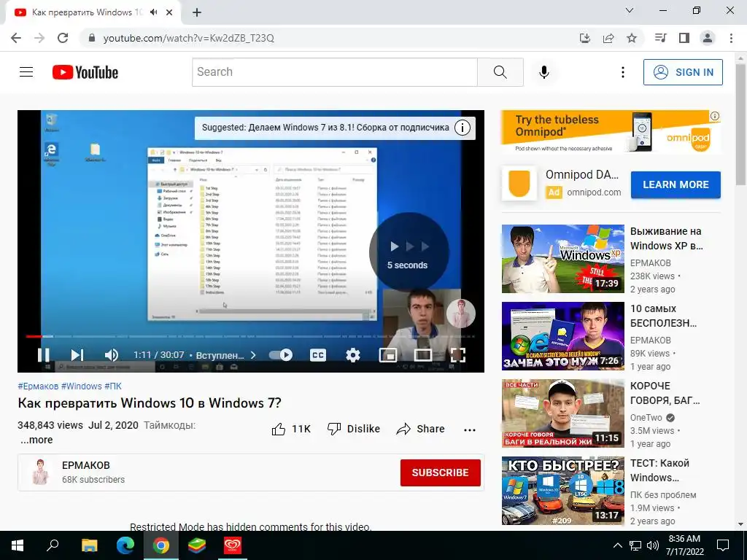Open OneTwo channel name
The image size is (747, 560).
(x=646, y=418)
